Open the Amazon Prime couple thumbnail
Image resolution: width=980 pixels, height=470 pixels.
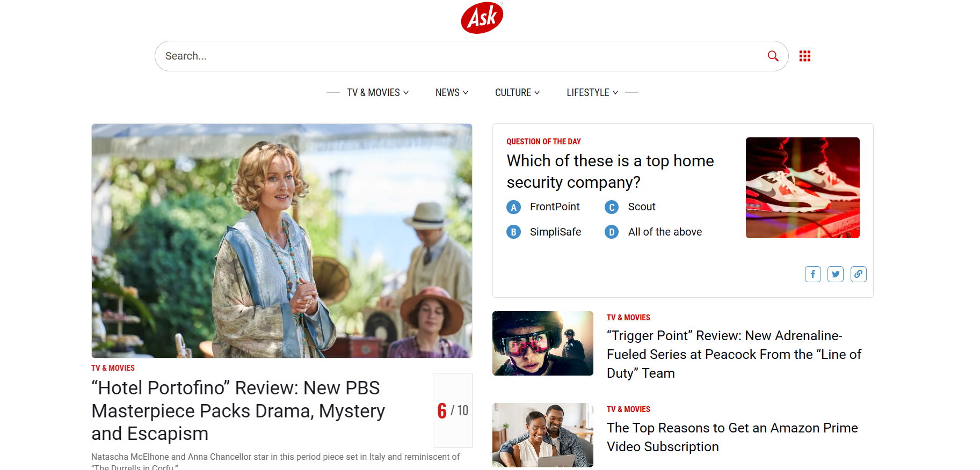pyautogui.click(x=543, y=435)
